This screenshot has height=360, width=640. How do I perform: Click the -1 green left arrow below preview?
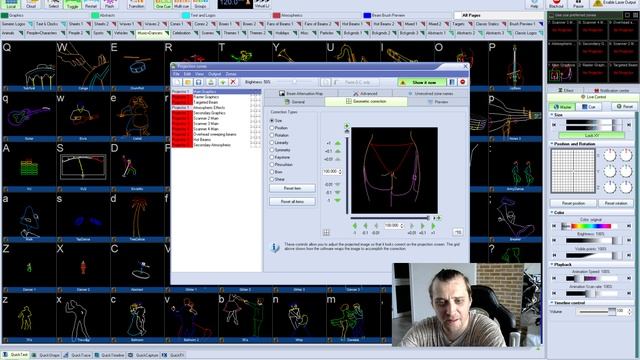pyautogui.click(x=354, y=226)
